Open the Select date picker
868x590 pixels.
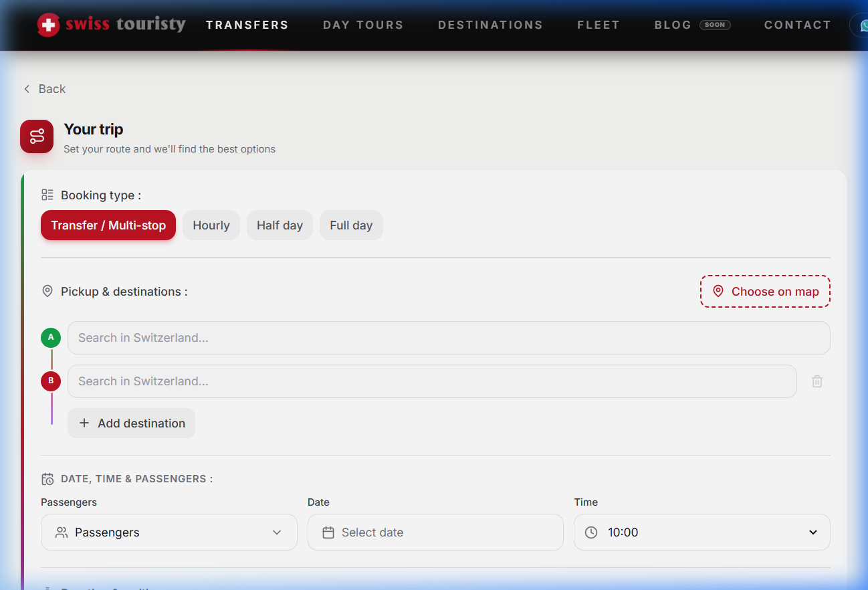[x=435, y=532]
